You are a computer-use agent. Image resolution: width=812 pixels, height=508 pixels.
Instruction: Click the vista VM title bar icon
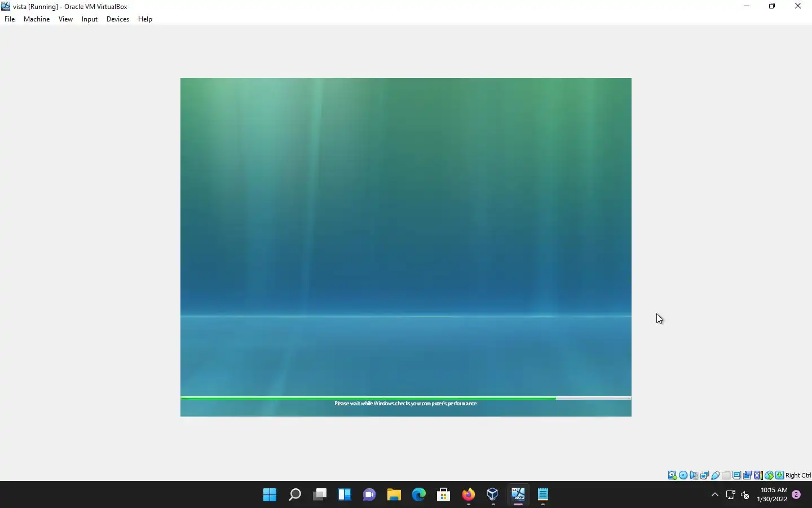click(x=6, y=6)
